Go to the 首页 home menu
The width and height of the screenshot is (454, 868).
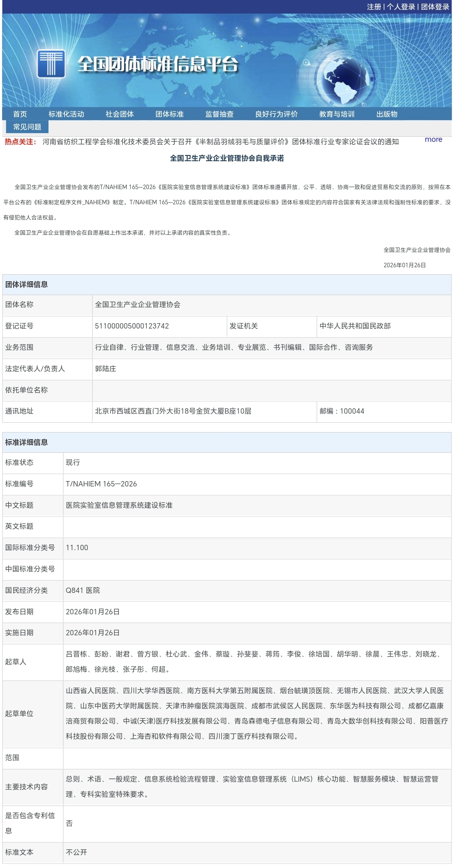(20, 114)
